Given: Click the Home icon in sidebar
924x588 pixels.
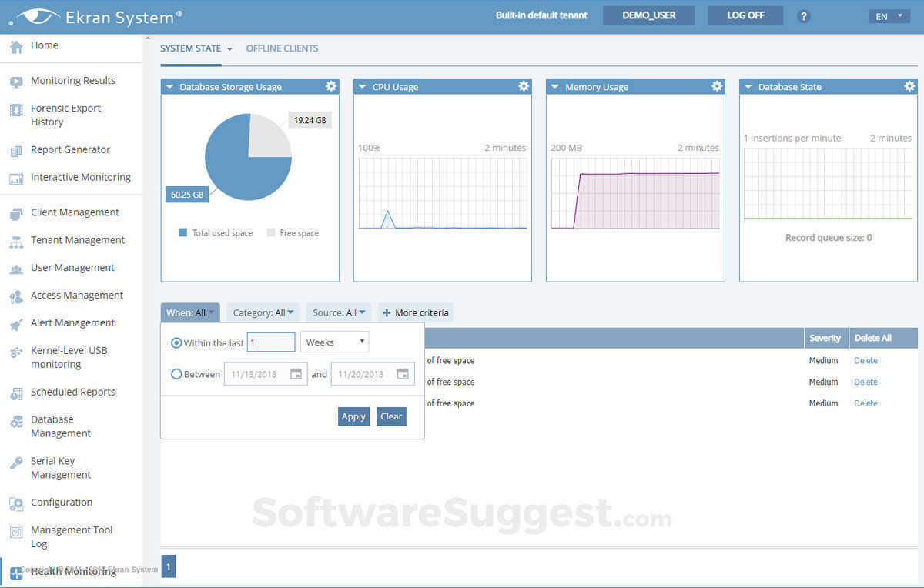Looking at the screenshot, I should (16, 46).
